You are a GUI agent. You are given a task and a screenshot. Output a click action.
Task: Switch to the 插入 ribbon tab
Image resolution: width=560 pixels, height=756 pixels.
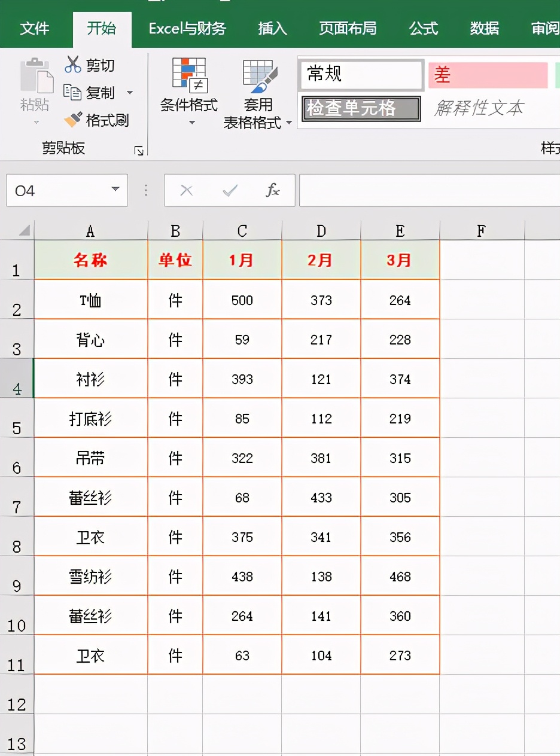coord(273,28)
